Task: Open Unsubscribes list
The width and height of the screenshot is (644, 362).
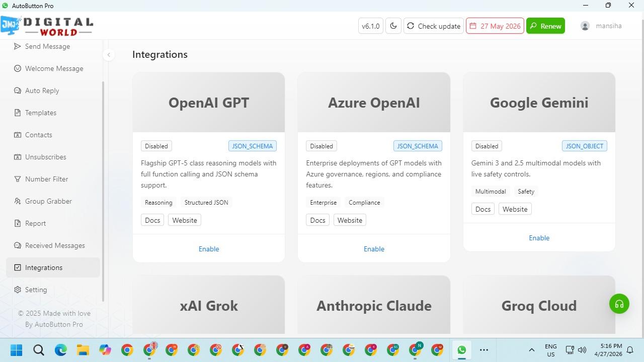Action: 53,157
